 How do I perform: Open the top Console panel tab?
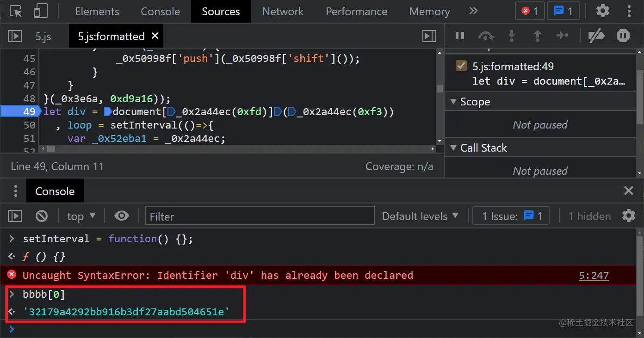pos(161,12)
